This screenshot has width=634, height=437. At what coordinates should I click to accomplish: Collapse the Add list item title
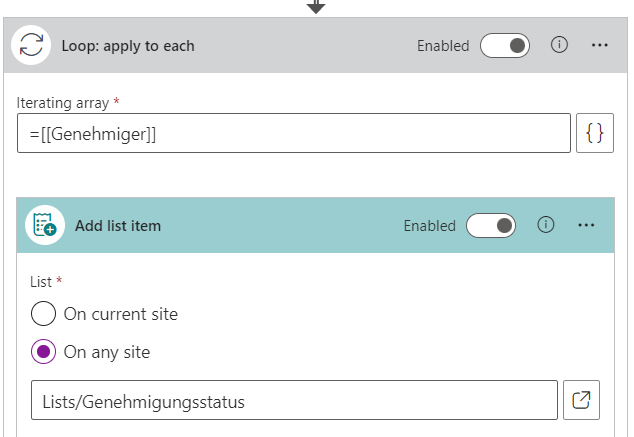tap(118, 226)
